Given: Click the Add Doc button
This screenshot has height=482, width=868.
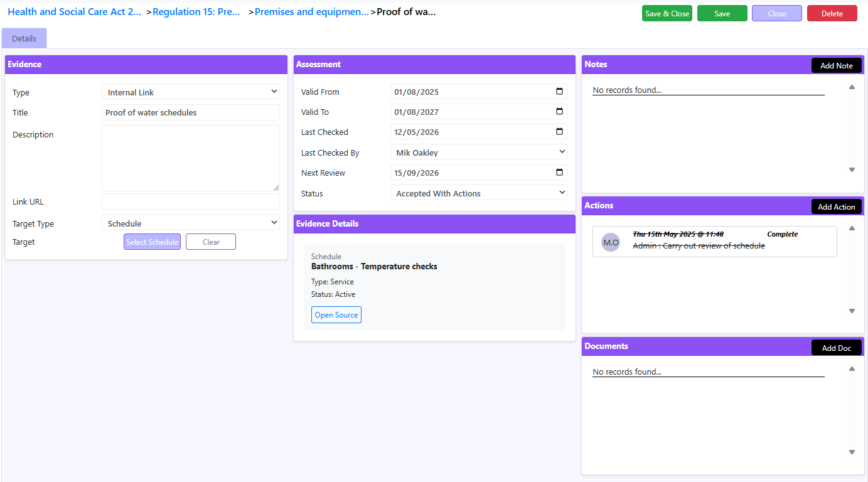Looking at the screenshot, I should point(837,348).
